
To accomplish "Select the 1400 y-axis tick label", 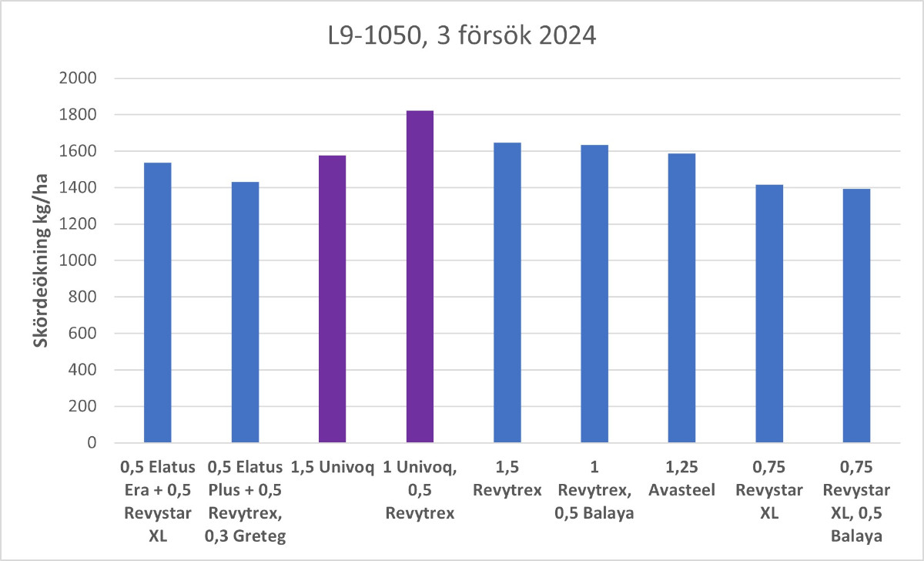I will coord(78,188).
